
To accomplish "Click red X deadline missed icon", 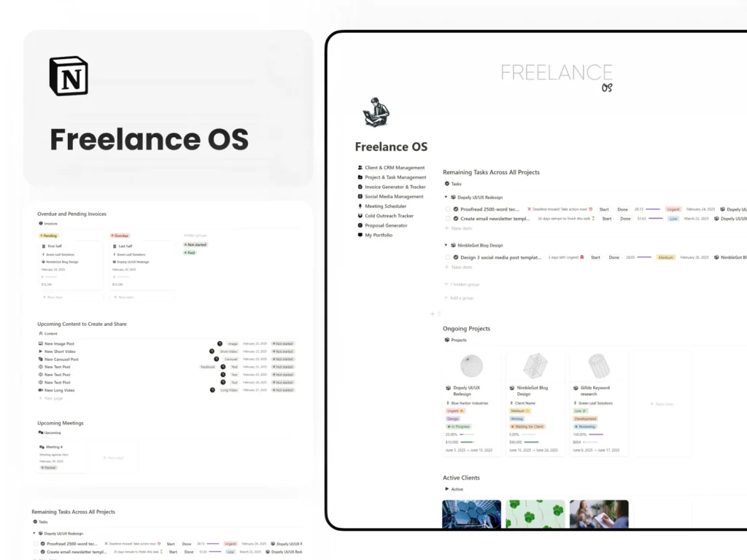I will coord(530,209).
